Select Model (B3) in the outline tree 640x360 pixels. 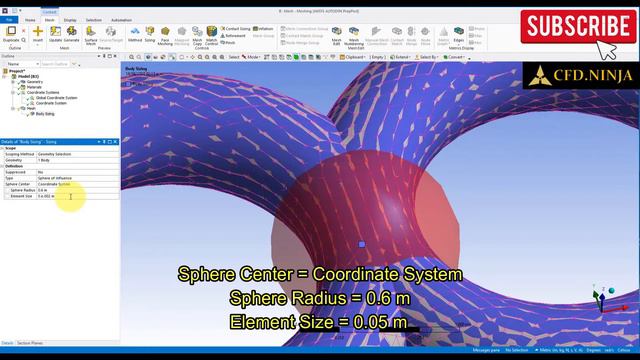28,76
